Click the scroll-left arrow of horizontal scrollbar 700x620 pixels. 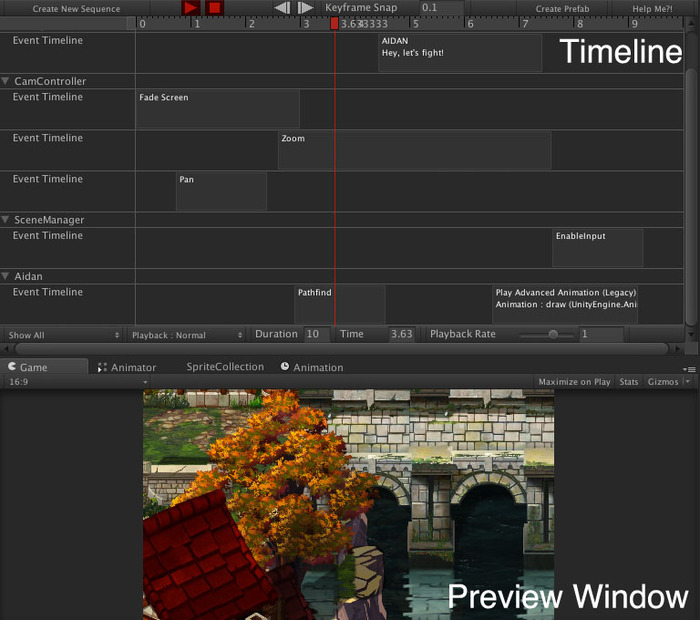click(6, 349)
